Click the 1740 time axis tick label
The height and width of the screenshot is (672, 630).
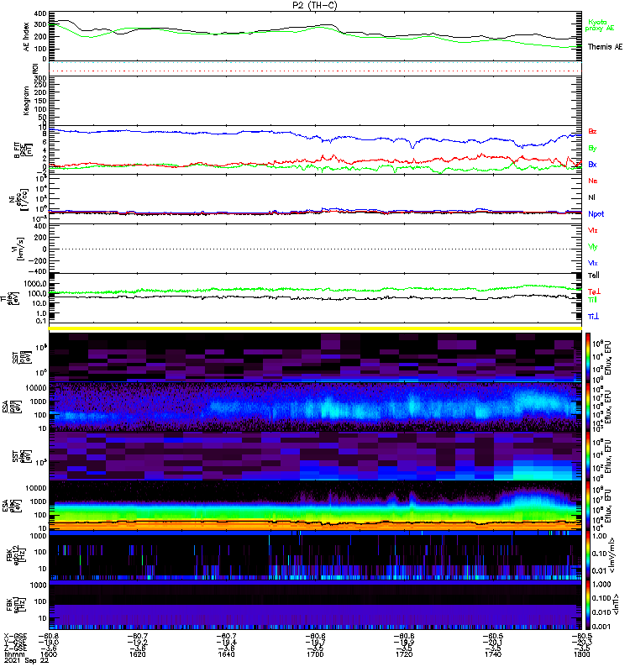click(493, 654)
